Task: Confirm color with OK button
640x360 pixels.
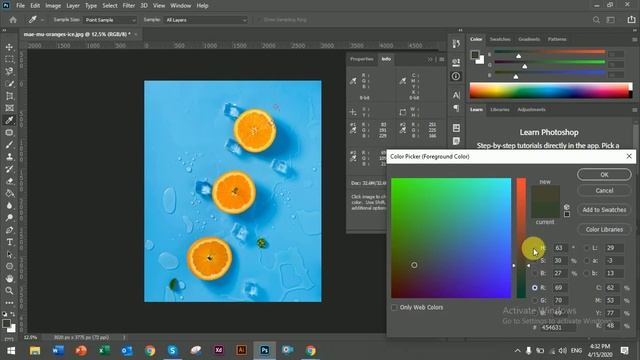Action: point(604,174)
